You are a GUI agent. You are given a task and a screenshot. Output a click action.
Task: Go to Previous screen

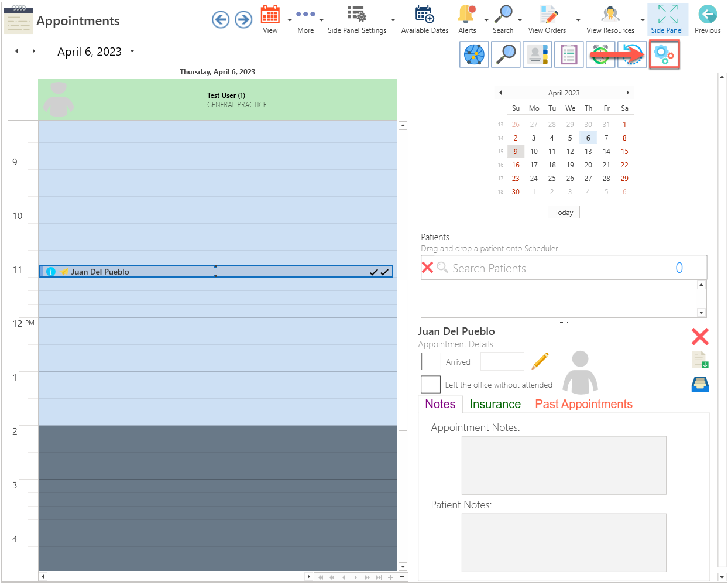(x=708, y=19)
